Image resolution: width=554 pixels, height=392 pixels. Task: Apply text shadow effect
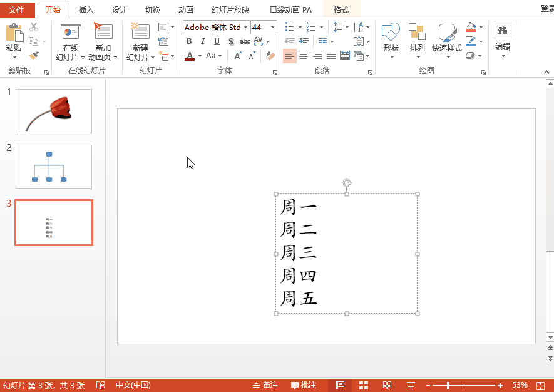point(230,41)
